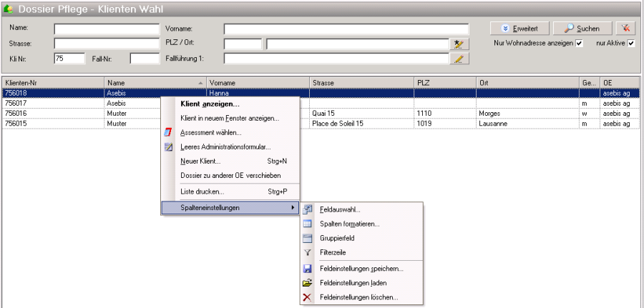Click the floppy disk icon for Feldeinstellungen speichern
Screen dimensions: 644x308
[307, 269]
